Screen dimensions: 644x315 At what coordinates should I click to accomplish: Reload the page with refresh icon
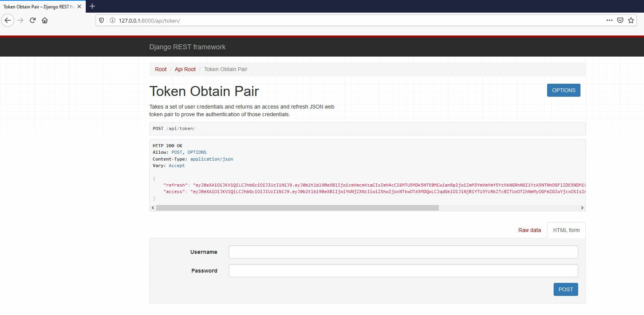click(33, 20)
